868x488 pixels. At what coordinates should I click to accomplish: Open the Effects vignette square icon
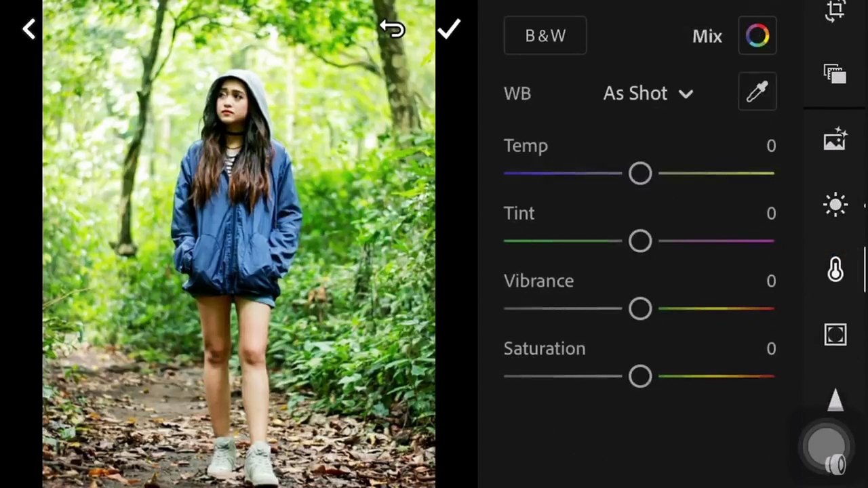click(835, 335)
